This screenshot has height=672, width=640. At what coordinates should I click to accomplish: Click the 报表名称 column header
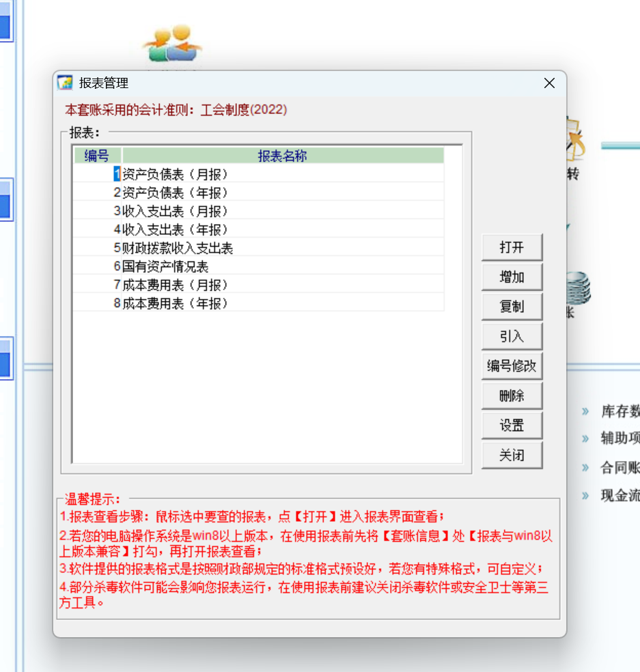[283, 156]
